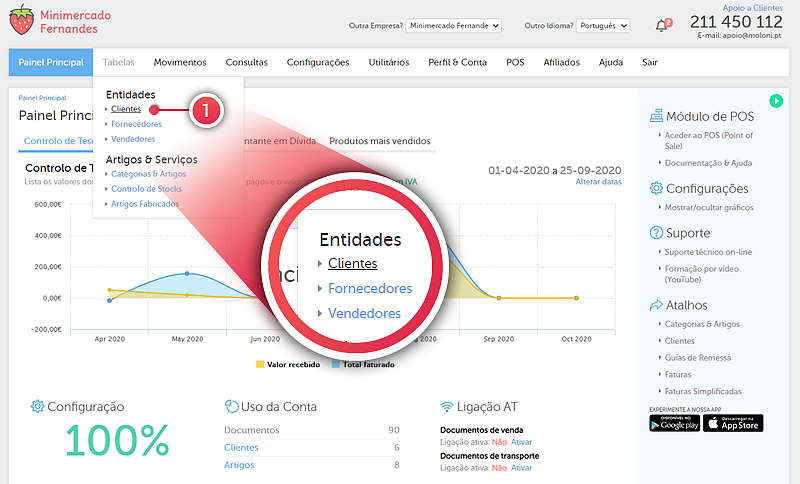Click the 211 450 112 phone number
Viewport: 800px width, 484px height.
736,22
